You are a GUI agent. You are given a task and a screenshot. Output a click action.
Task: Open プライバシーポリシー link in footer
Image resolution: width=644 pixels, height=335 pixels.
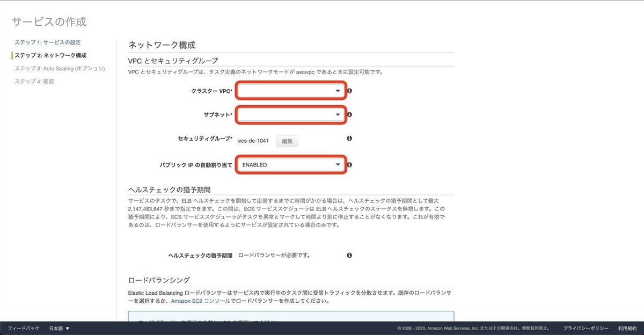coord(586,328)
